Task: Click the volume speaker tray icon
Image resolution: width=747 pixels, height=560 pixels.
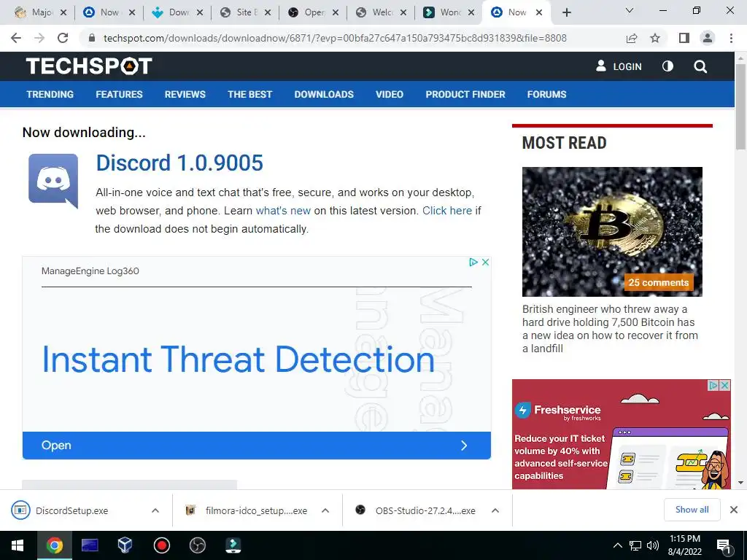Action: coord(652,545)
